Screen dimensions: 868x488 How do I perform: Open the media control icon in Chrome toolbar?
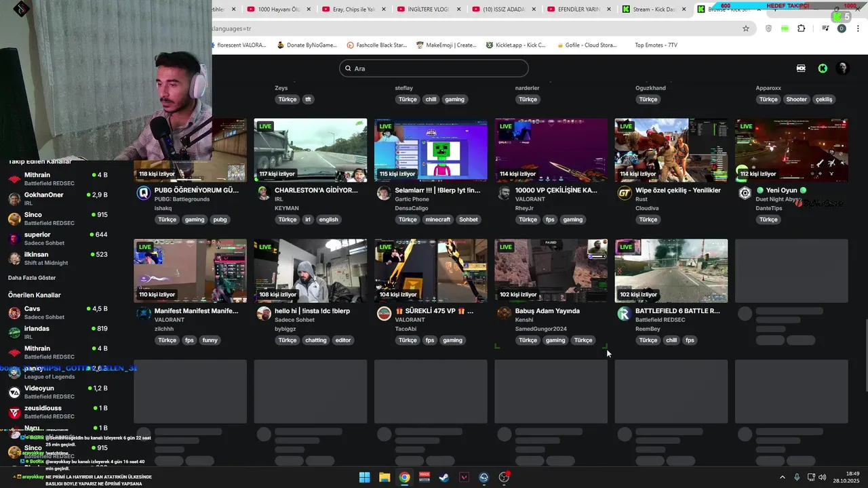tap(825, 28)
